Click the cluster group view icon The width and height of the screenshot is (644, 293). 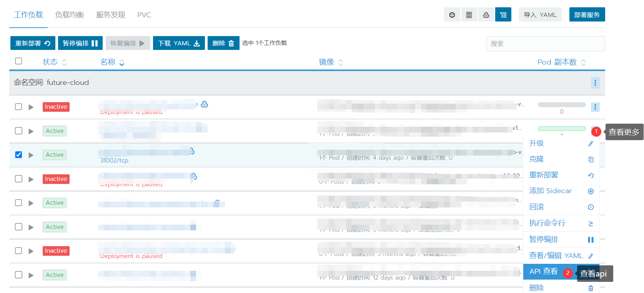(486, 15)
